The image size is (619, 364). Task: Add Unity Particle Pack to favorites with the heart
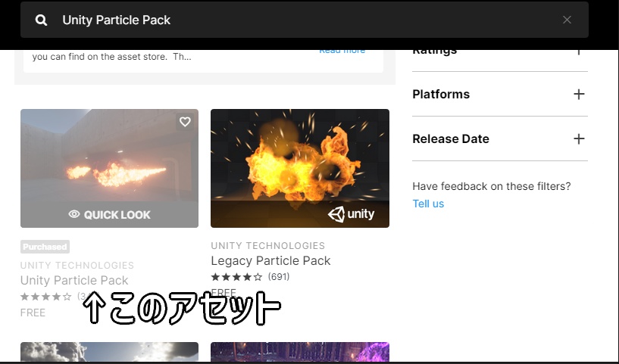point(185,122)
